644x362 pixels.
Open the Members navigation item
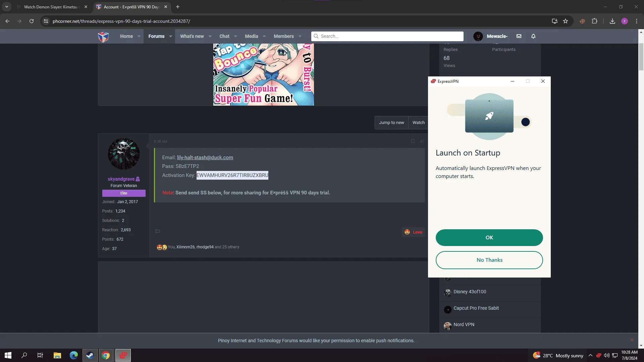(x=284, y=36)
